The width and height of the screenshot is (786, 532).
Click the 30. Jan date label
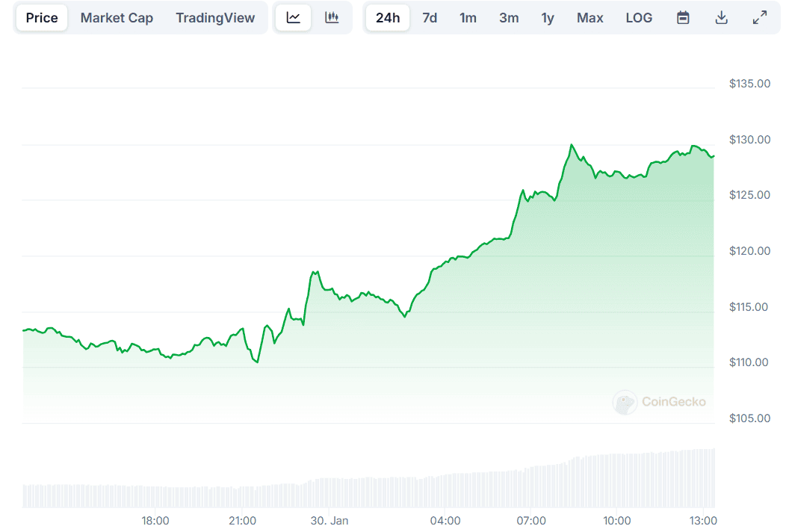[x=330, y=520]
